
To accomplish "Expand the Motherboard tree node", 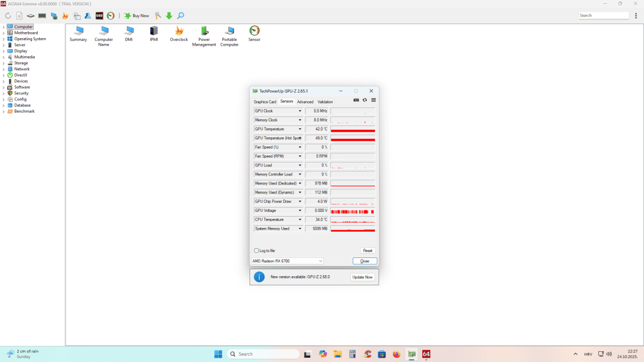I will (x=3, y=33).
